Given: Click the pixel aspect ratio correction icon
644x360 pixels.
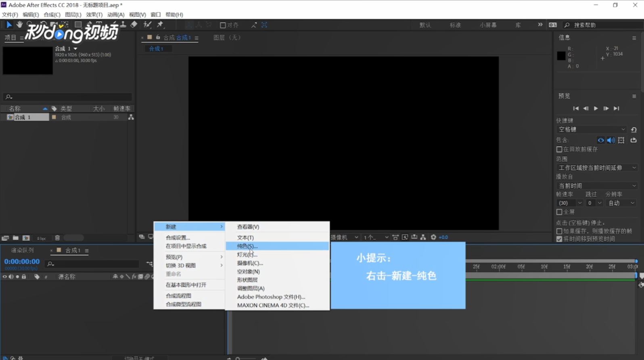Looking at the screenshot, I should (x=395, y=237).
